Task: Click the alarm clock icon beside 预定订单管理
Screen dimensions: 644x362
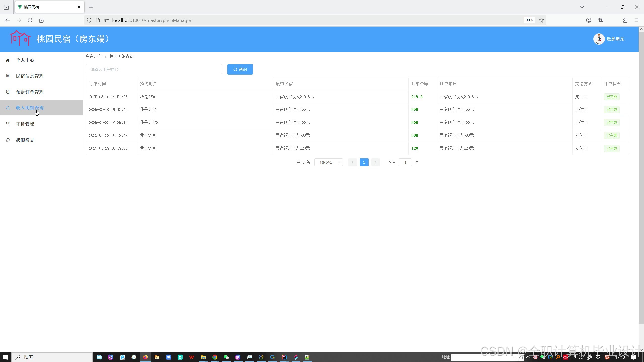Action: click(8, 92)
